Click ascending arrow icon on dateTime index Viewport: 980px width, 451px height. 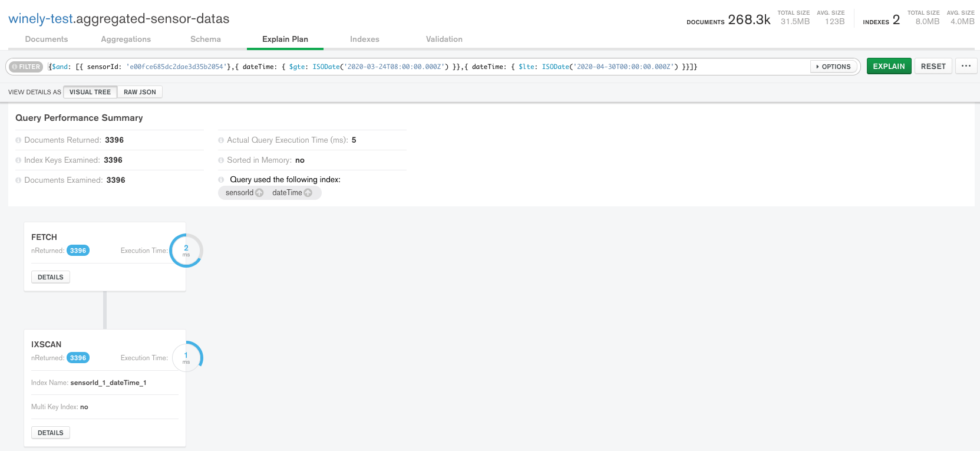click(308, 193)
